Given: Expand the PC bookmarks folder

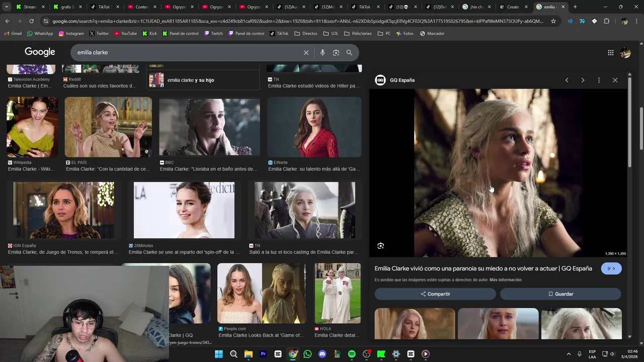Looking at the screenshot, I should point(384,33).
